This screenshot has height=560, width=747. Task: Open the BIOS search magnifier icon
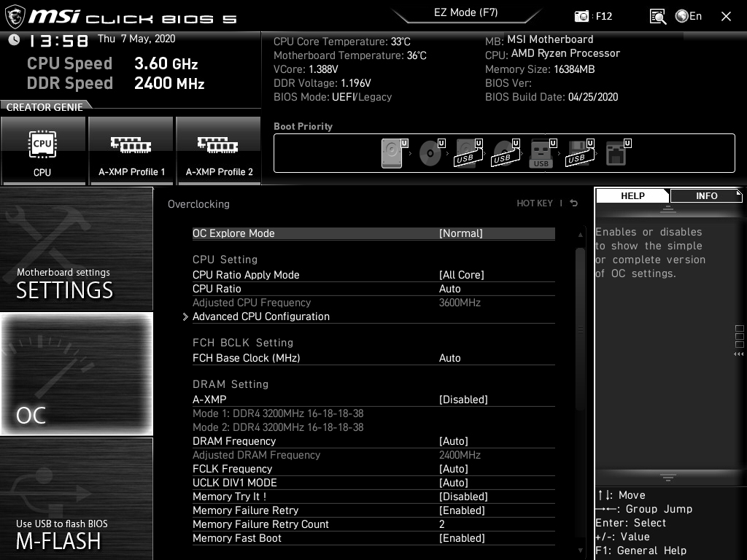coord(657,16)
